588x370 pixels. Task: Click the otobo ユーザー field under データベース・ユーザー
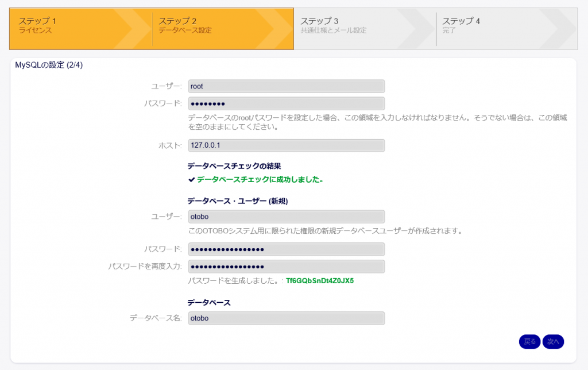286,217
